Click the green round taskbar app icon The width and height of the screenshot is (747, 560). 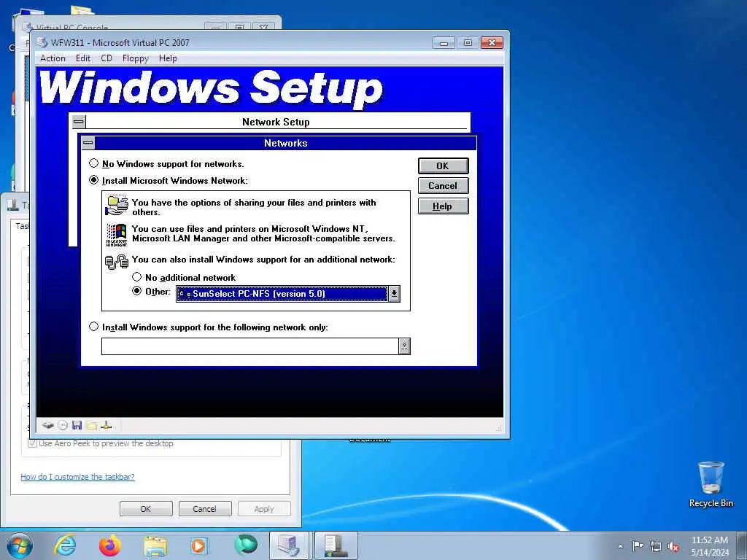point(246,545)
